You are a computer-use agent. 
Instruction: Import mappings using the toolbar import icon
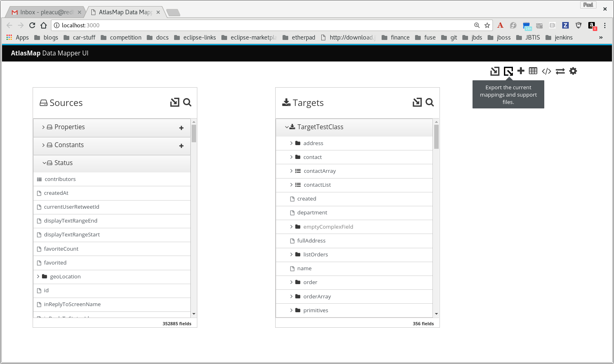tap(495, 71)
